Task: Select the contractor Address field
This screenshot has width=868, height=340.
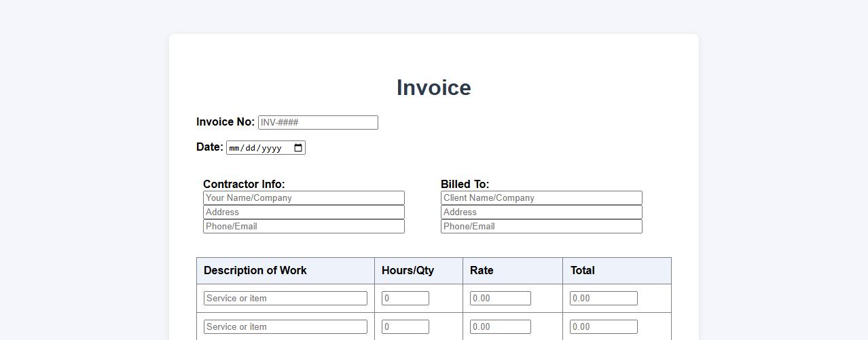Action: (x=304, y=212)
